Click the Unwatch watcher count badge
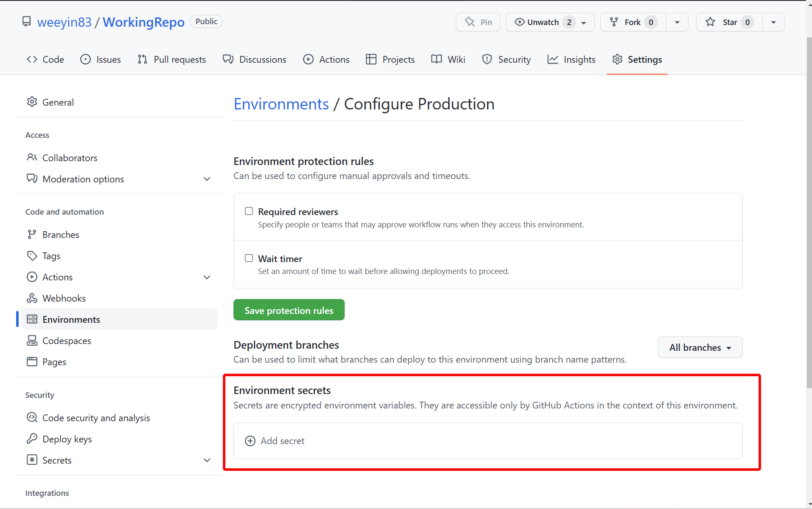Viewport: 812px width, 509px height. click(569, 22)
